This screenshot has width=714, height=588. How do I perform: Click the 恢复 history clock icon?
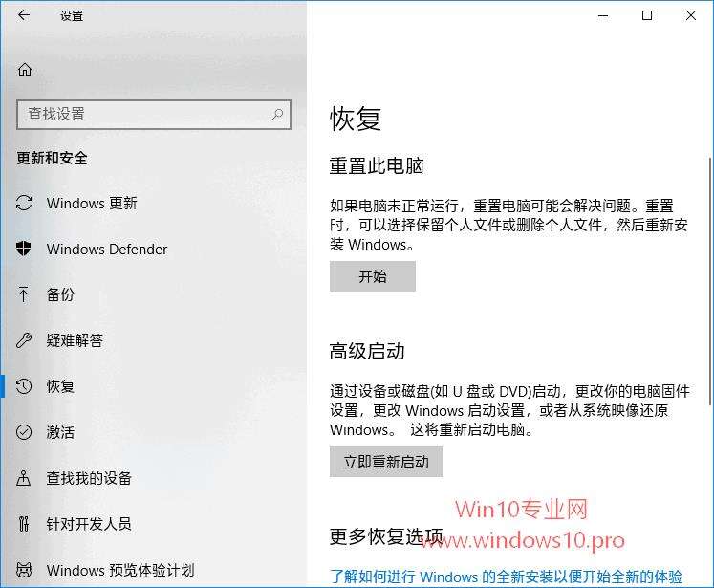coord(24,386)
